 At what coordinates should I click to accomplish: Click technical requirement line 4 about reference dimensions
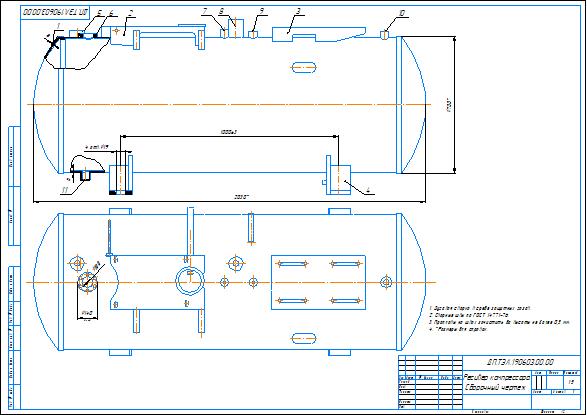coord(458,329)
